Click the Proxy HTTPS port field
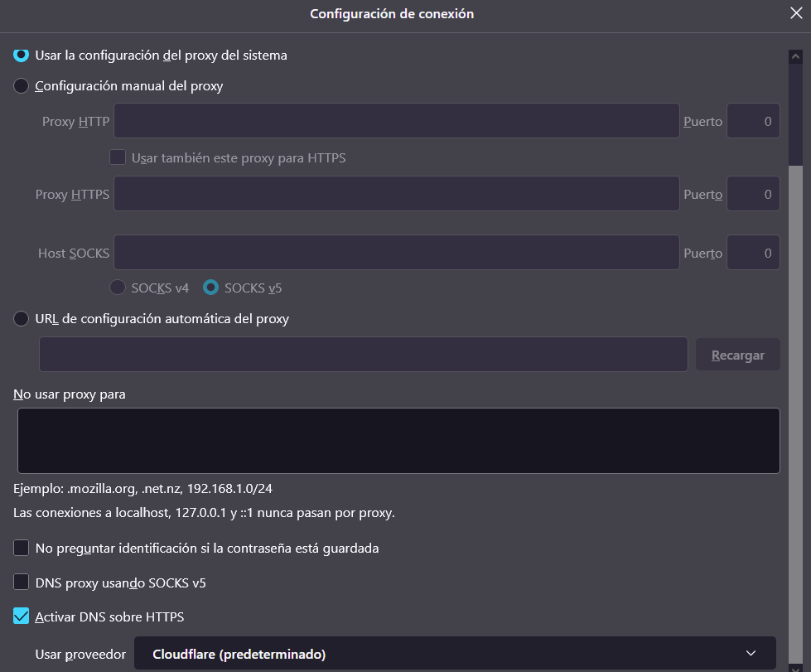This screenshot has height=672, width=811. click(752, 194)
